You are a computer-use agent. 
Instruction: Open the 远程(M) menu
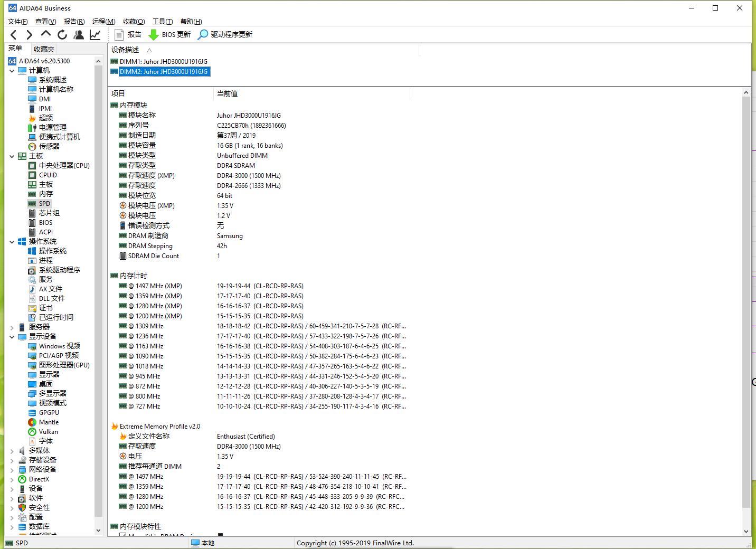click(103, 22)
